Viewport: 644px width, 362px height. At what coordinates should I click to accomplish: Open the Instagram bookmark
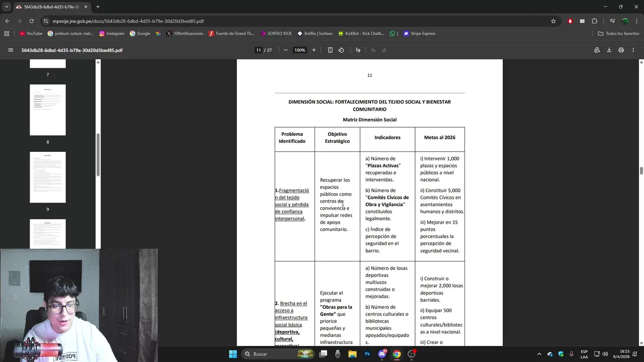pos(112,34)
